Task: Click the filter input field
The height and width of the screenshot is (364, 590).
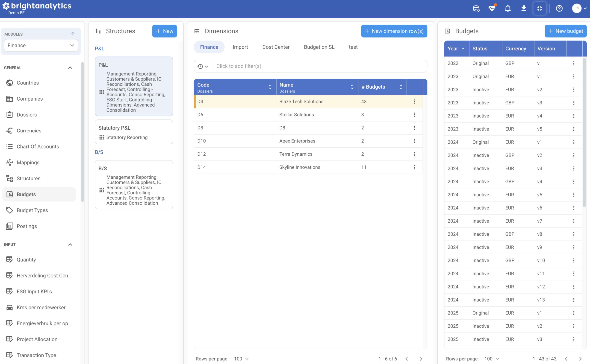Action: [320, 66]
